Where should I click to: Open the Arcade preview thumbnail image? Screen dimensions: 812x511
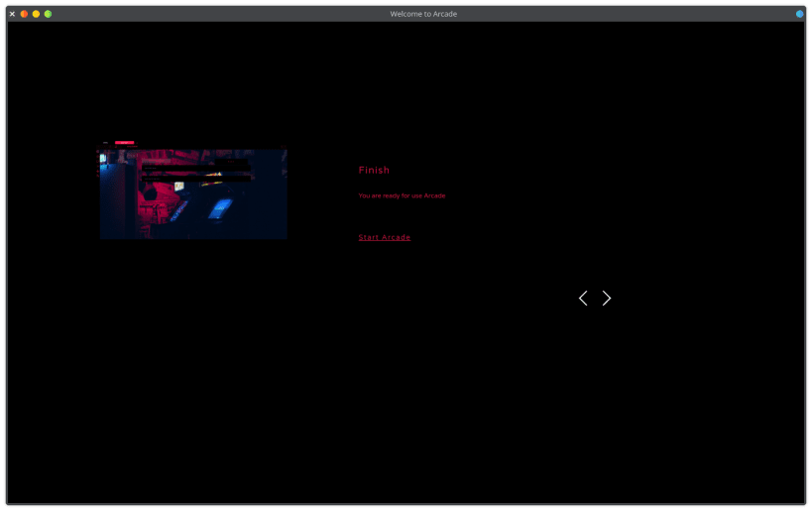point(192,190)
